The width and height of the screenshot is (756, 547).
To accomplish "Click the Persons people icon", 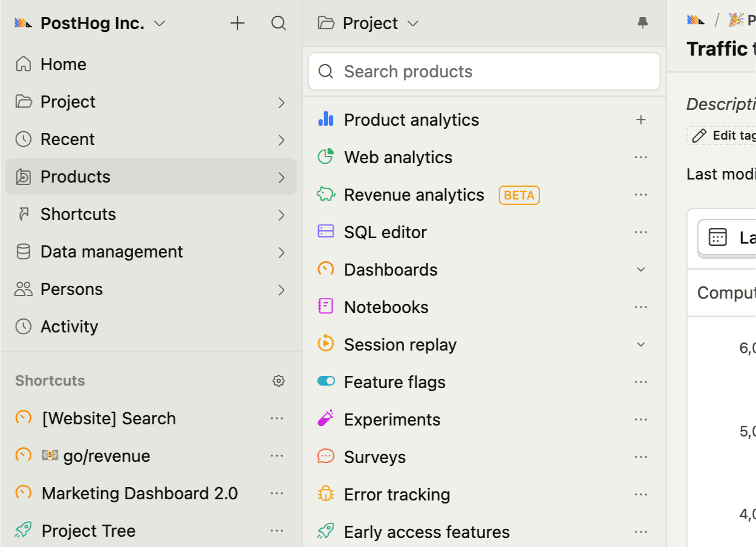I will (23, 289).
